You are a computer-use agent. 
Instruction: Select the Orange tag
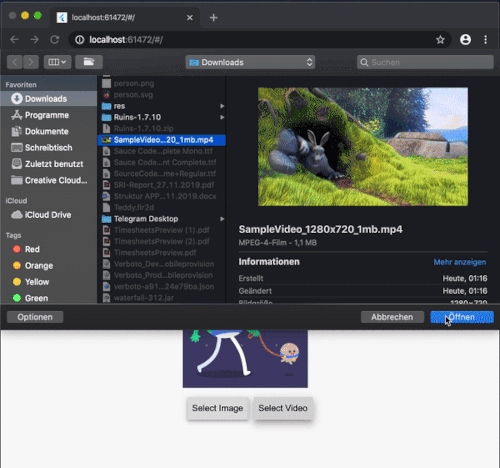(x=49, y=266)
